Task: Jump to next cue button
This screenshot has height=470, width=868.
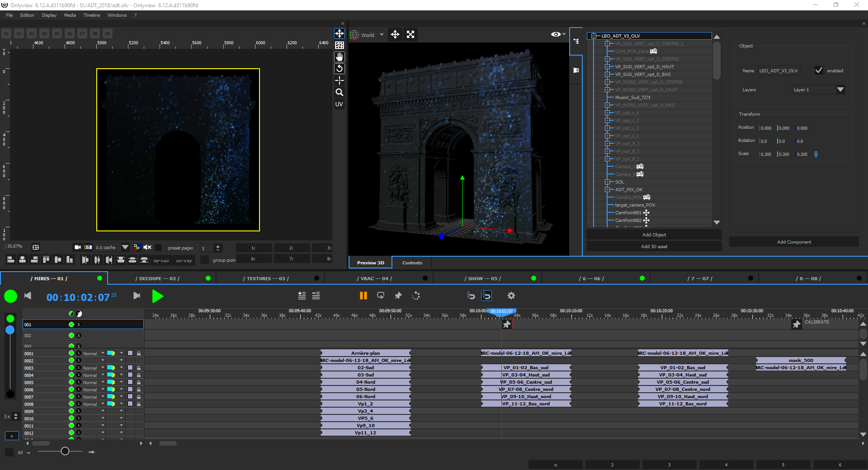Action: 137,296
